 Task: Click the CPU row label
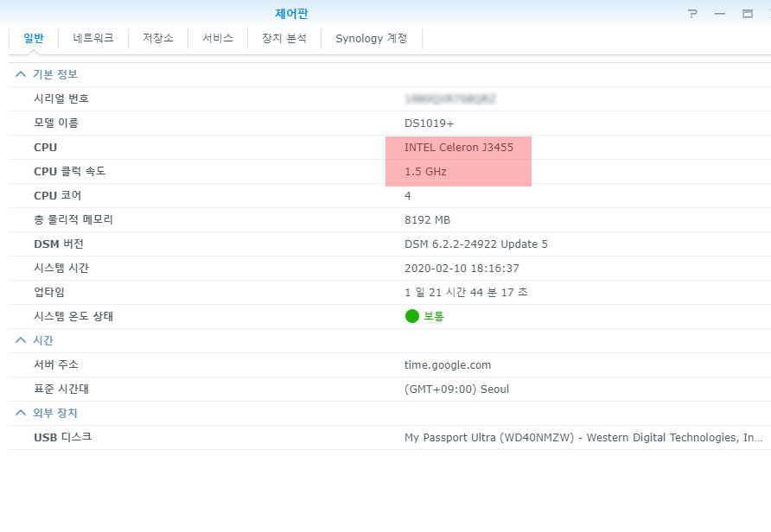pos(45,148)
